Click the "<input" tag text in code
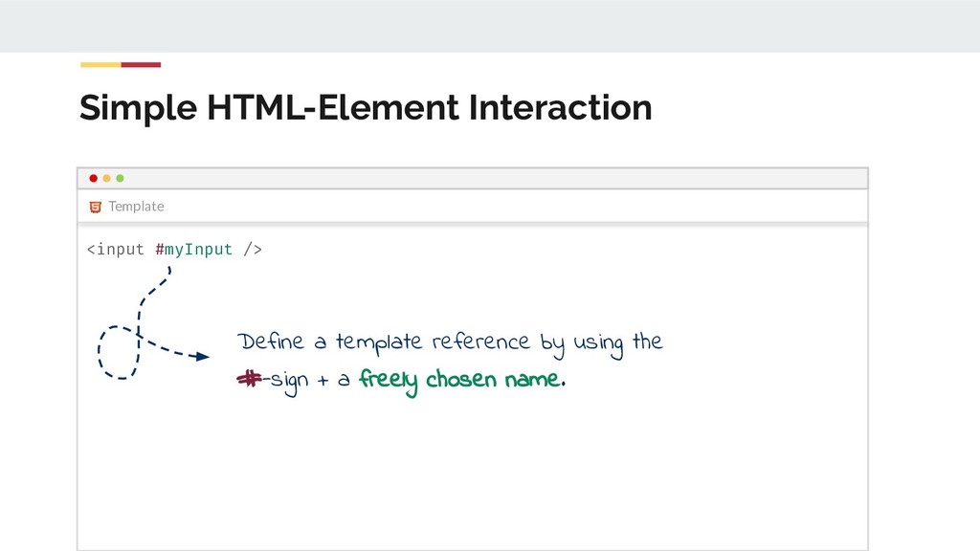Viewport: 980px width, 551px height. click(x=115, y=250)
